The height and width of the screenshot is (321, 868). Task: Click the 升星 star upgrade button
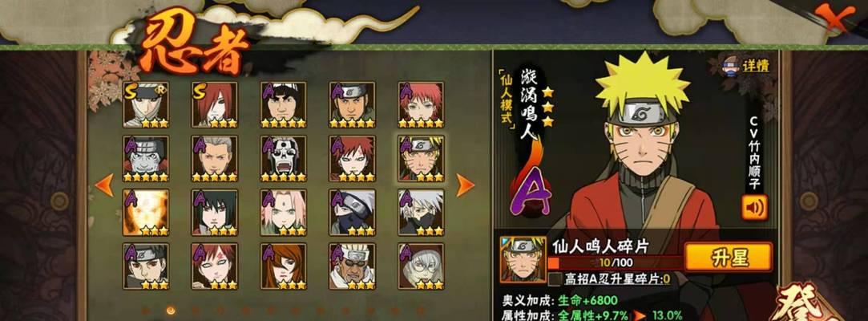728,258
